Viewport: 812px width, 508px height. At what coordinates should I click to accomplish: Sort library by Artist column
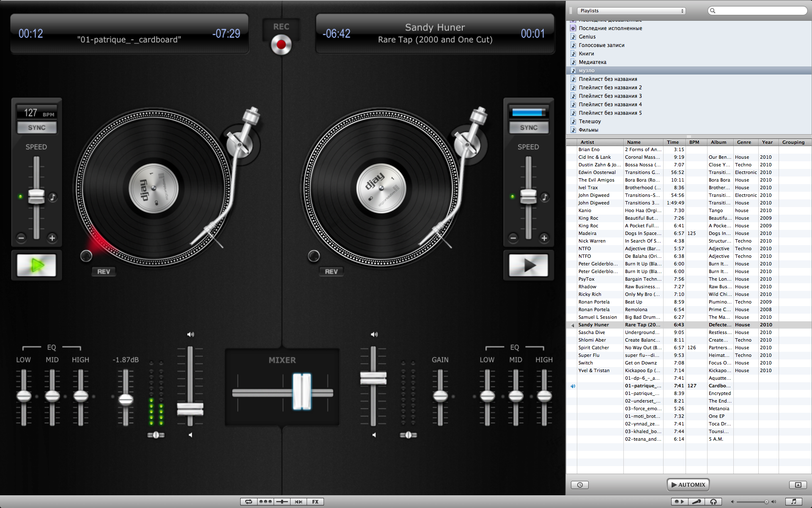600,142
